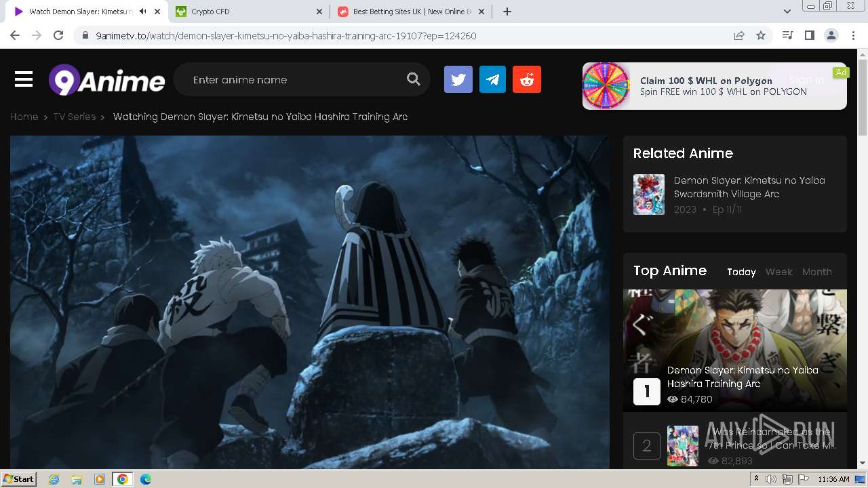
Task: Open the media player from the taskbar
Action: [100, 479]
